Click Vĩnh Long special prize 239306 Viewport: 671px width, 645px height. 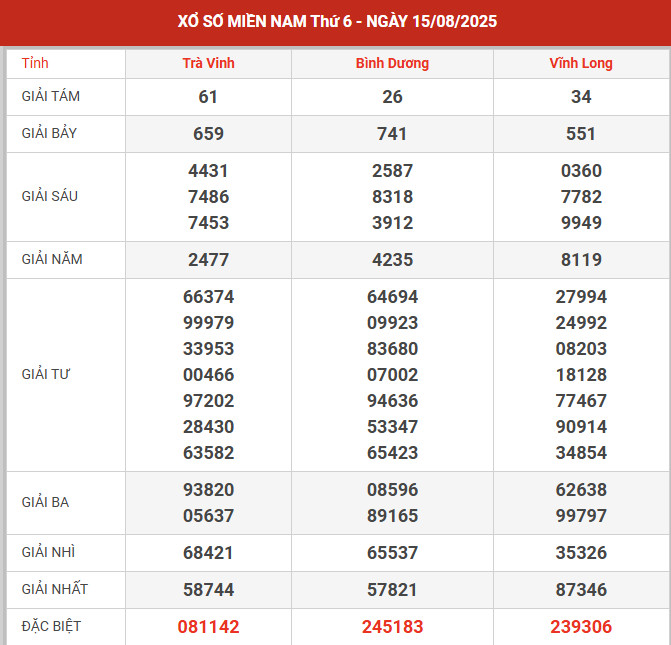click(x=581, y=627)
